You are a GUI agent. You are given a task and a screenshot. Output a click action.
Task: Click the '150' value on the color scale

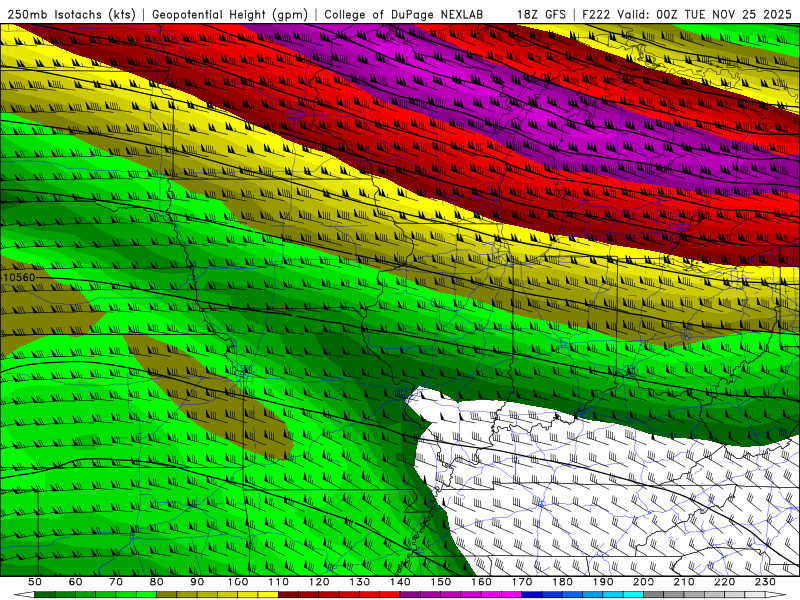coord(441,582)
